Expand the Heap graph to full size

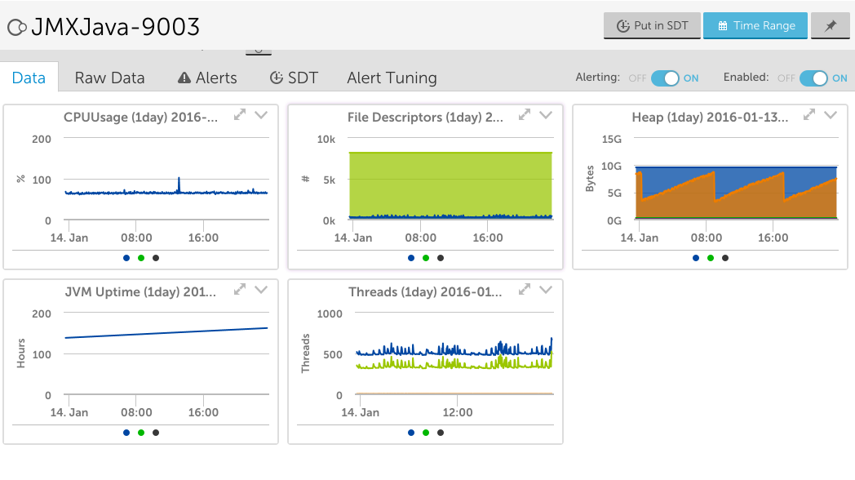(x=809, y=115)
